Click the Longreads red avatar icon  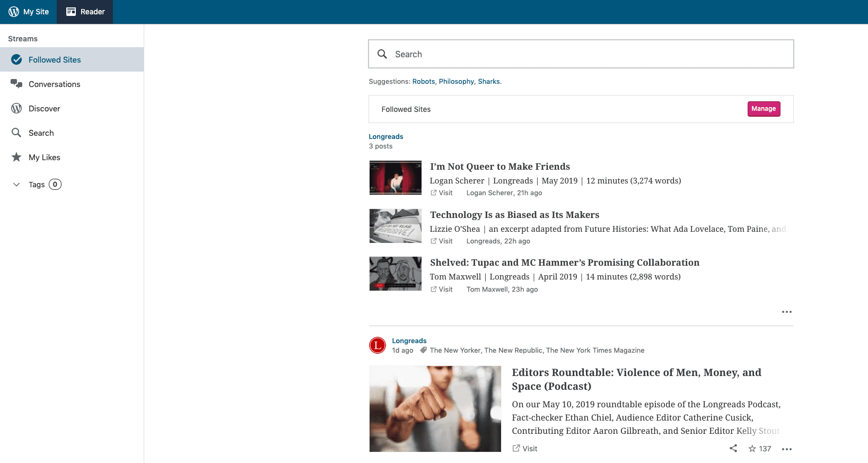[378, 345]
